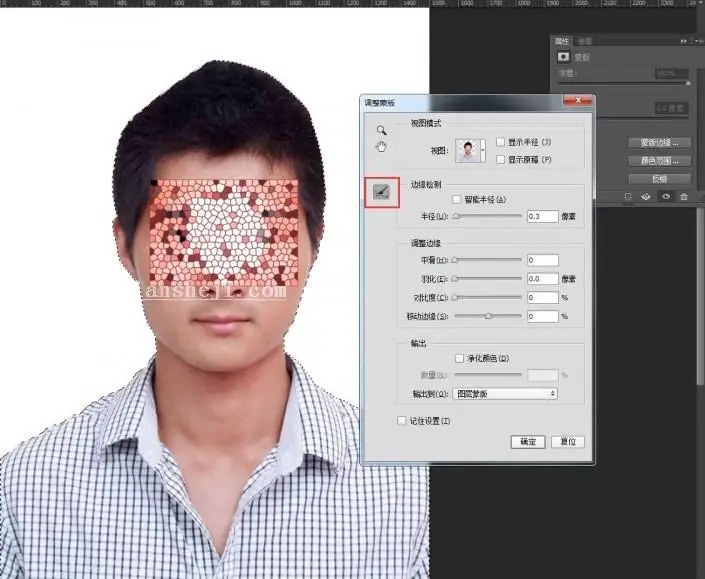Viewport: 705px width, 579px height.
Task: Click the Feather value field showing 0.0
Action: coord(543,279)
